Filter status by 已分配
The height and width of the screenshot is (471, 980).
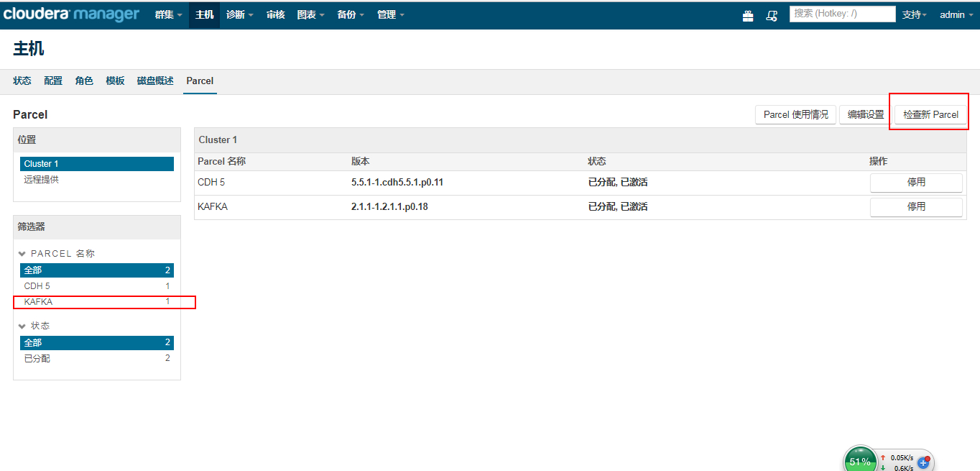(x=97, y=359)
